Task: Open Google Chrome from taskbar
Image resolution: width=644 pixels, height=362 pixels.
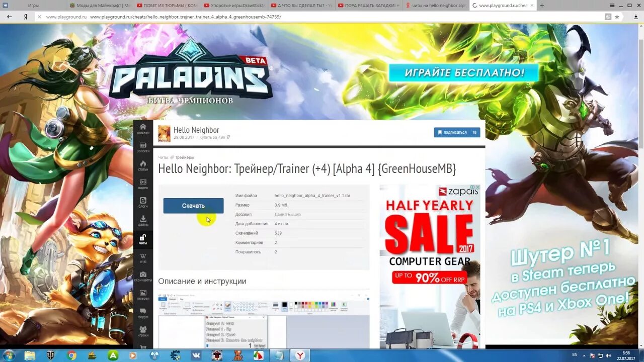Action: click(71, 355)
